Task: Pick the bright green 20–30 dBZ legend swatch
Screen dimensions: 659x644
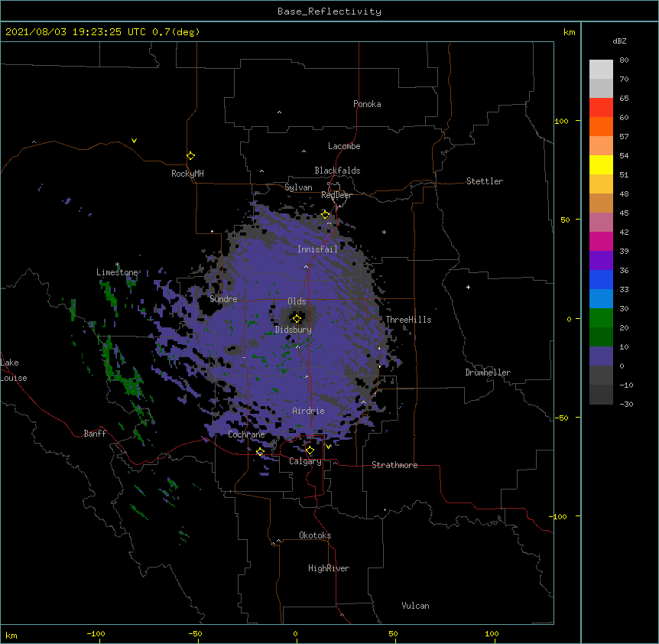Action: coord(601,318)
